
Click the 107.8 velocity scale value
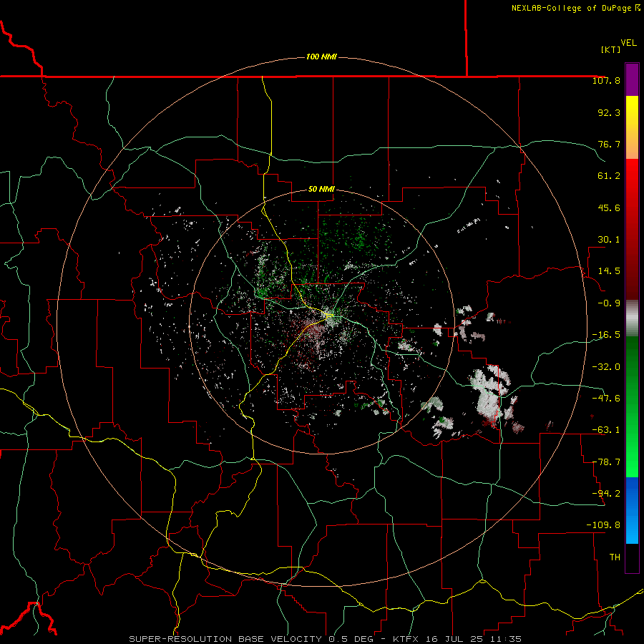606,80
